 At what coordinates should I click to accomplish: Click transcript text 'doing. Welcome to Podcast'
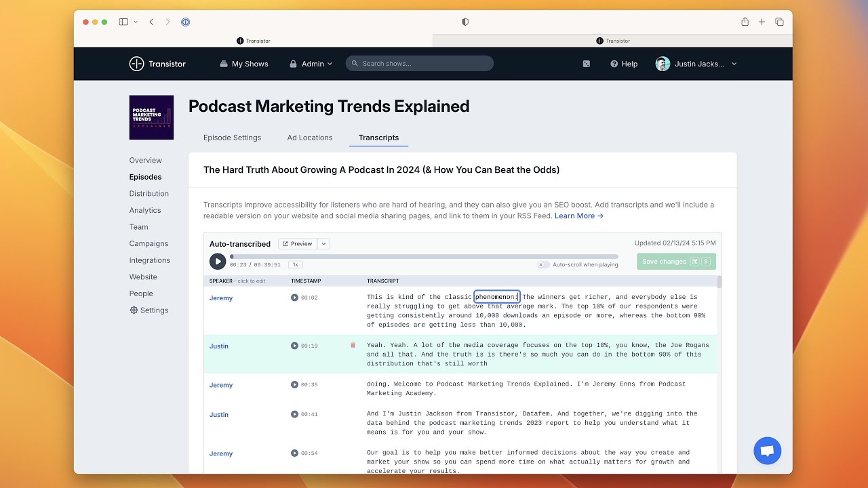pyautogui.click(x=526, y=388)
